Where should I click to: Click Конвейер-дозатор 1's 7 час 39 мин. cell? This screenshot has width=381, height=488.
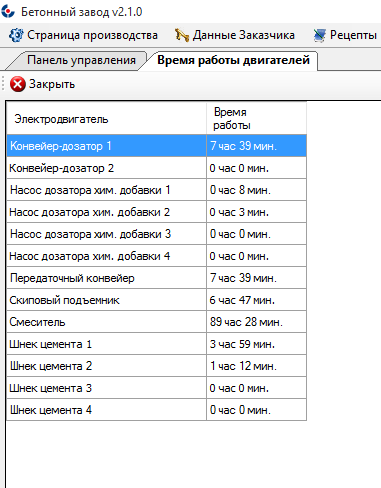point(256,146)
